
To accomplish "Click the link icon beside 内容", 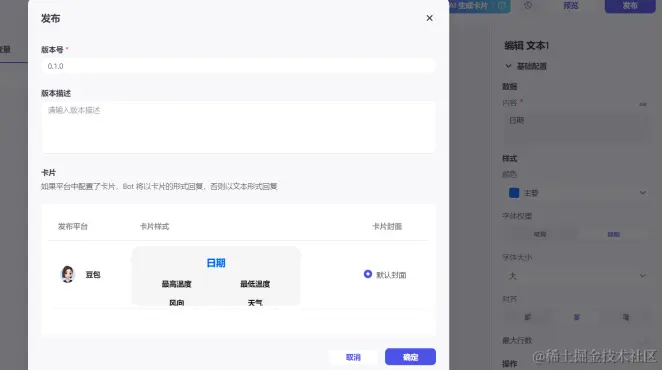I will tap(643, 104).
